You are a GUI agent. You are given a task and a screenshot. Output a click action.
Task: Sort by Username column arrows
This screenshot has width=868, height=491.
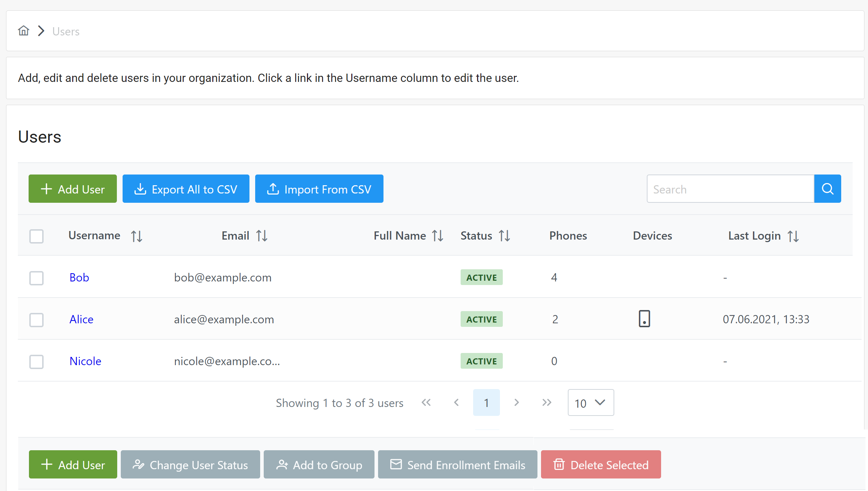(137, 236)
